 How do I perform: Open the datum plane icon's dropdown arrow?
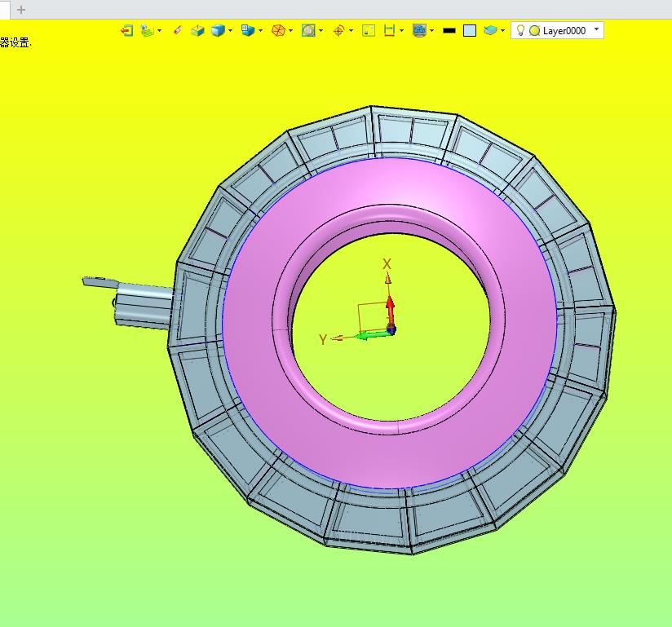click(159, 31)
